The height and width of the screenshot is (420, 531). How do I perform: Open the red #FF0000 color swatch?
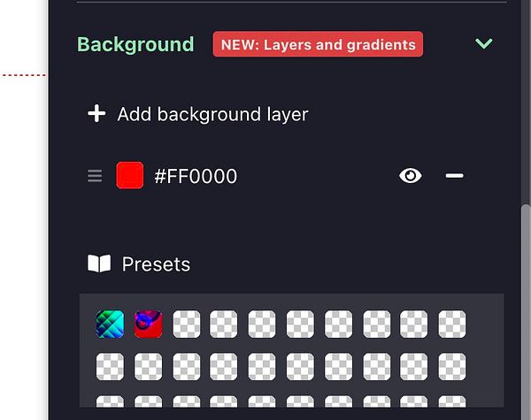coord(130,175)
